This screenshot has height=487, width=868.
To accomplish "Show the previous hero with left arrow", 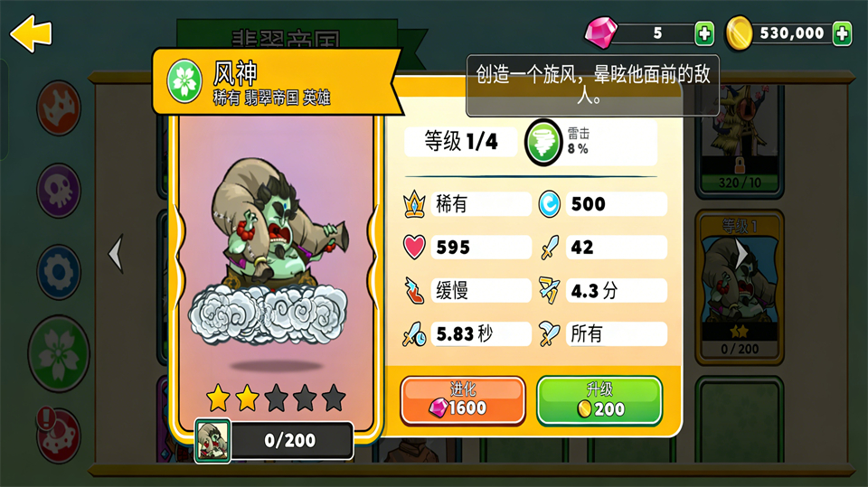I will tap(115, 254).
